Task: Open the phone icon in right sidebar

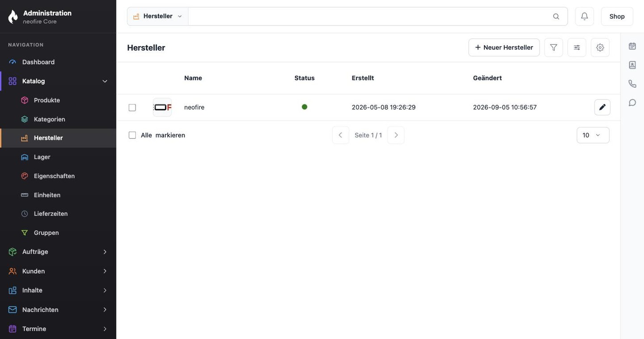Action: [x=632, y=84]
